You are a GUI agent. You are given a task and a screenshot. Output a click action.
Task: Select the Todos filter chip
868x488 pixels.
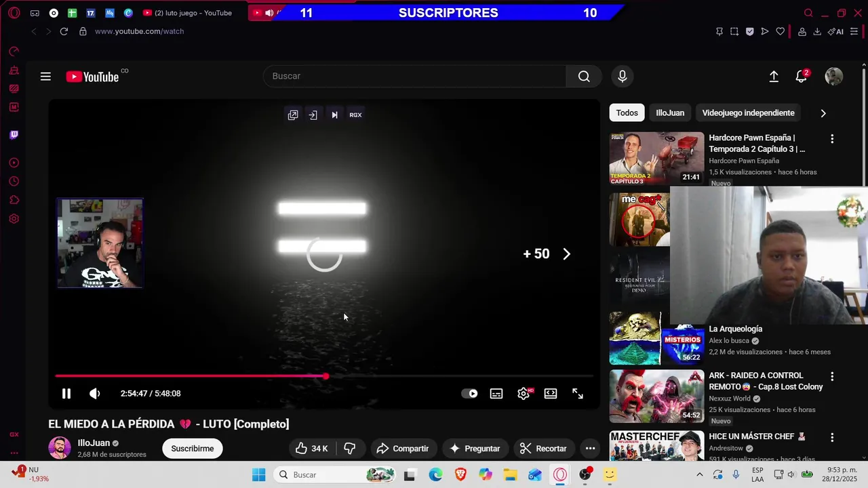(x=627, y=113)
